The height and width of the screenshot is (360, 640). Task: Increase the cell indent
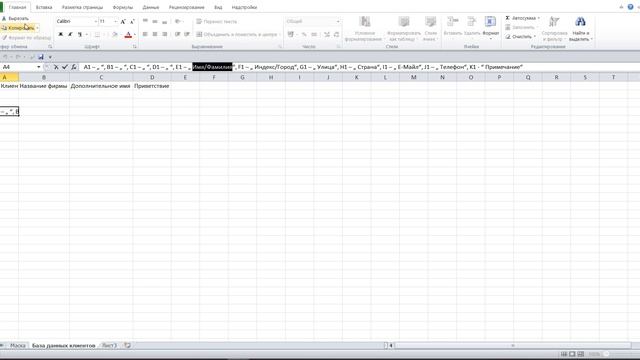click(187, 34)
